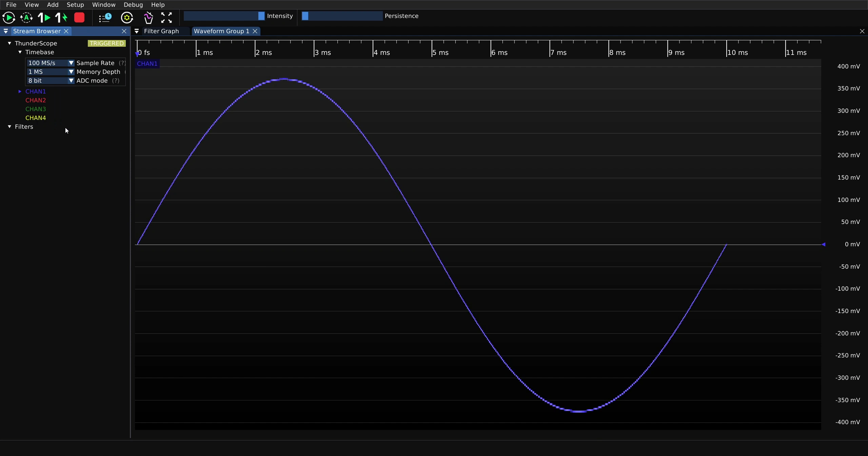Click the CHAN1 label in waveform area
The width and height of the screenshot is (868, 456).
(x=147, y=64)
